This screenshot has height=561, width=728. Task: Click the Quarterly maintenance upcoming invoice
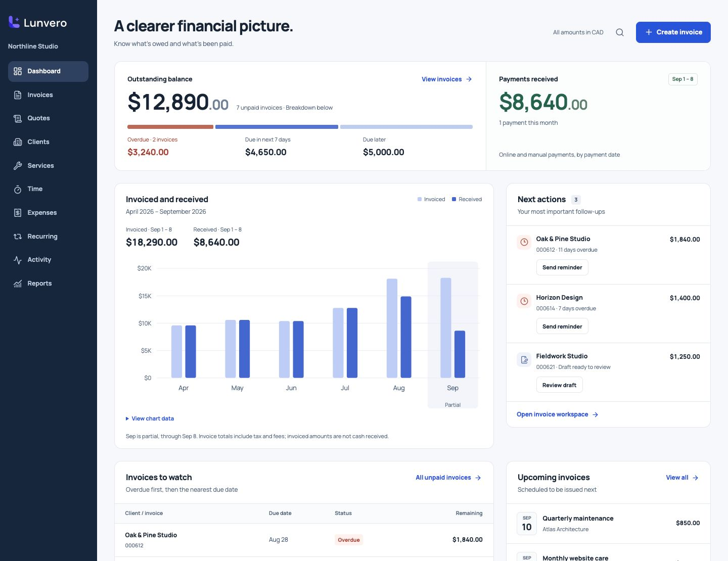pyautogui.click(x=578, y=519)
